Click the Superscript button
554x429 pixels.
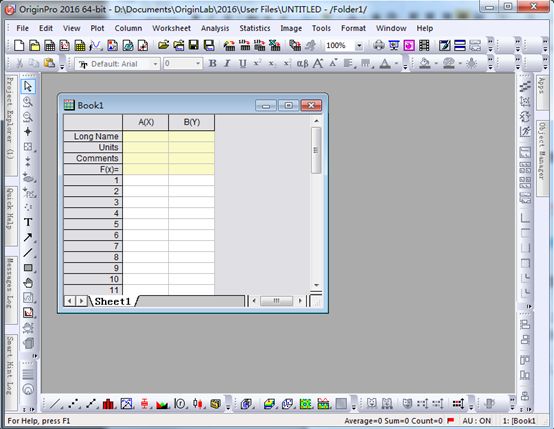[257, 63]
